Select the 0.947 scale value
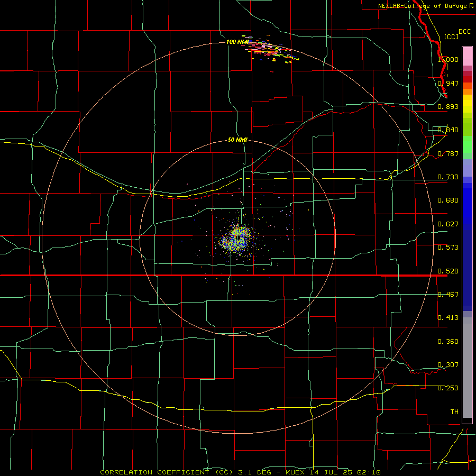476x476 pixels. click(x=448, y=83)
